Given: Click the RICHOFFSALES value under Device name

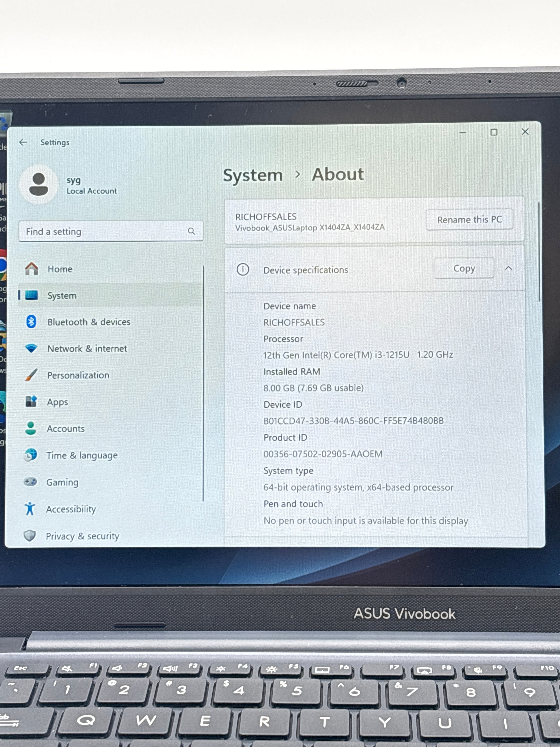Looking at the screenshot, I should tap(294, 322).
